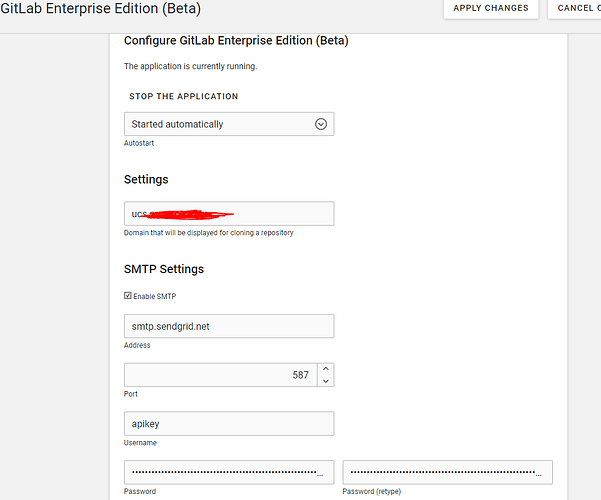Click into the Port number field showing 587
601x500 pixels.
[220, 375]
